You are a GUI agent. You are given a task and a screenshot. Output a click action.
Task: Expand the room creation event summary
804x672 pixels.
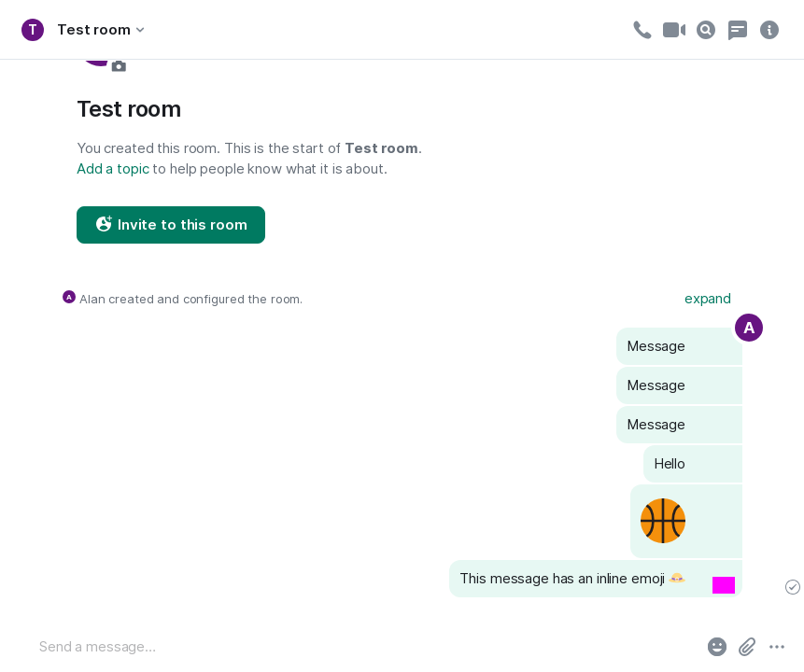pyautogui.click(x=708, y=299)
